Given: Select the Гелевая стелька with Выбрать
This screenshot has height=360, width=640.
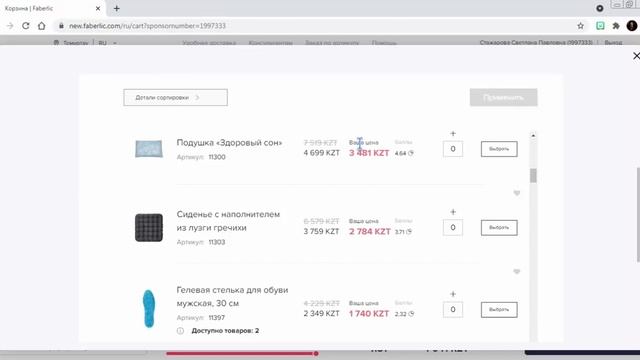Looking at the screenshot, I should click(499, 310).
